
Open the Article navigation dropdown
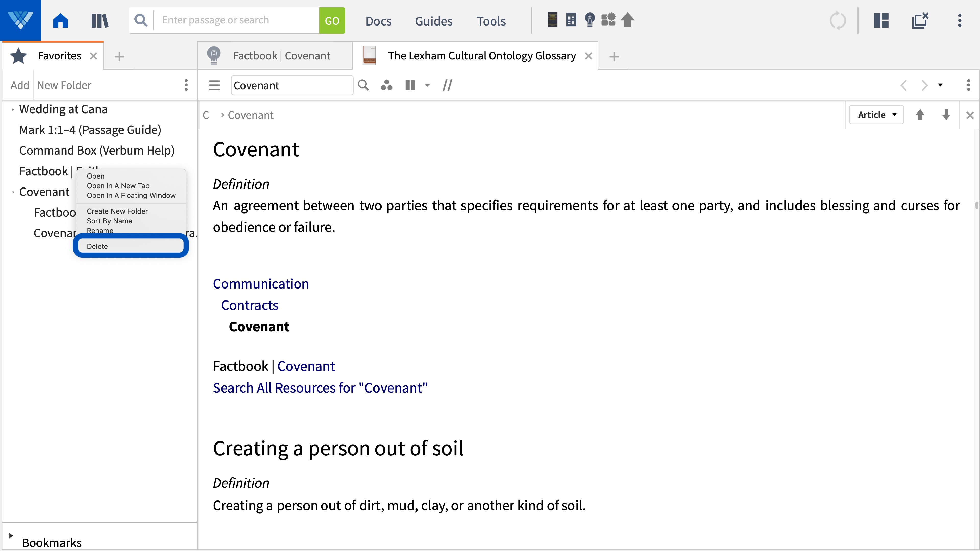point(877,115)
